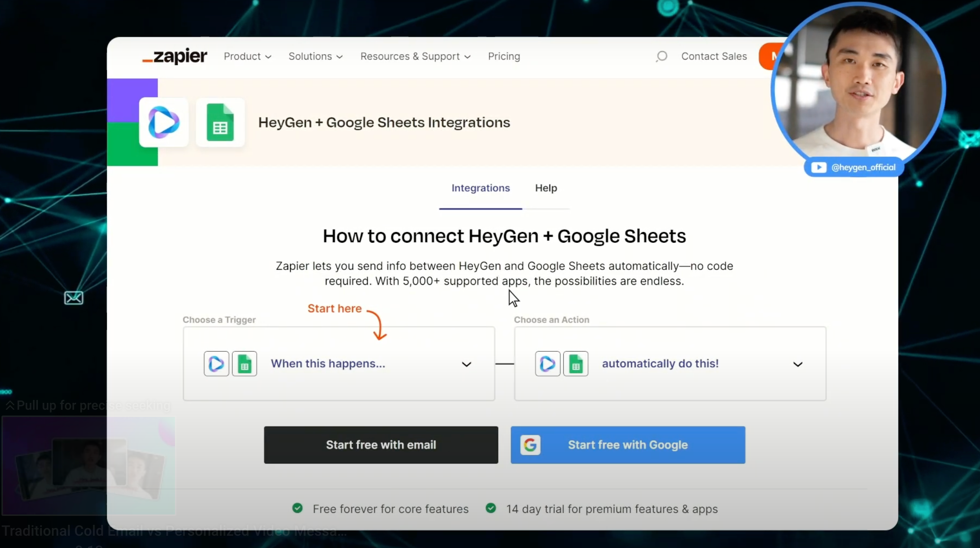Viewport: 980px width, 548px height.
Task: Click the search magnifier icon
Action: pos(662,56)
